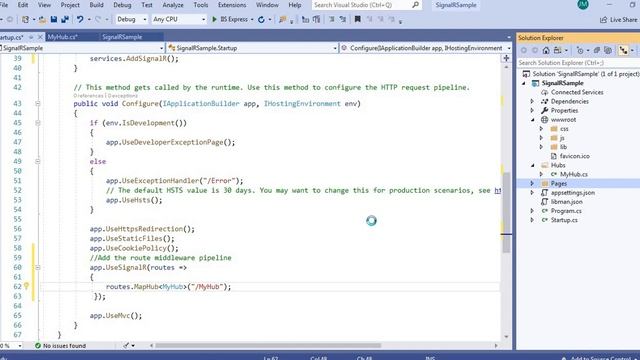
Task: Click the Save All icon
Action: [x=65, y=19]
